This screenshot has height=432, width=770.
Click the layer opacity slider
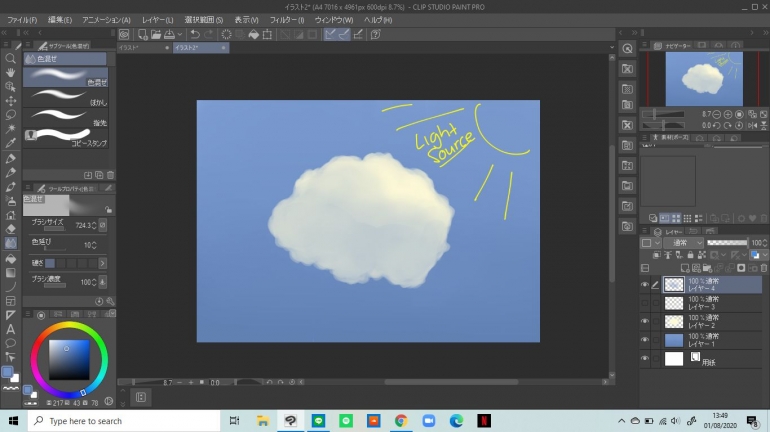tap(727, 243)
